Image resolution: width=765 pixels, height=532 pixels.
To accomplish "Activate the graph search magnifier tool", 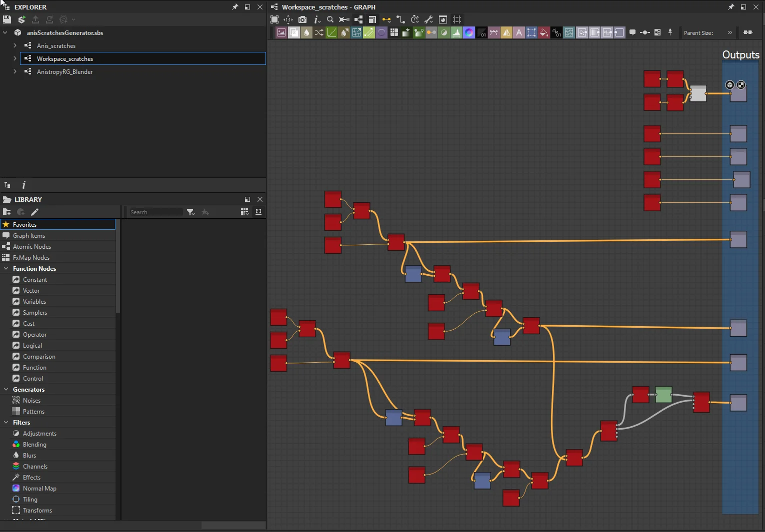I will pyautogui.click(x=330, y=19).
